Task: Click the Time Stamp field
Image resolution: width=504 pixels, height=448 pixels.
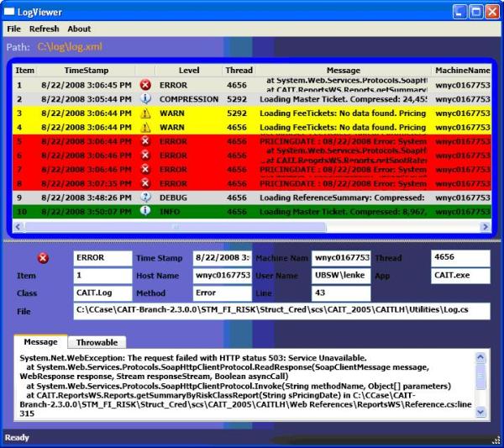Action: [x=222, y=258]
